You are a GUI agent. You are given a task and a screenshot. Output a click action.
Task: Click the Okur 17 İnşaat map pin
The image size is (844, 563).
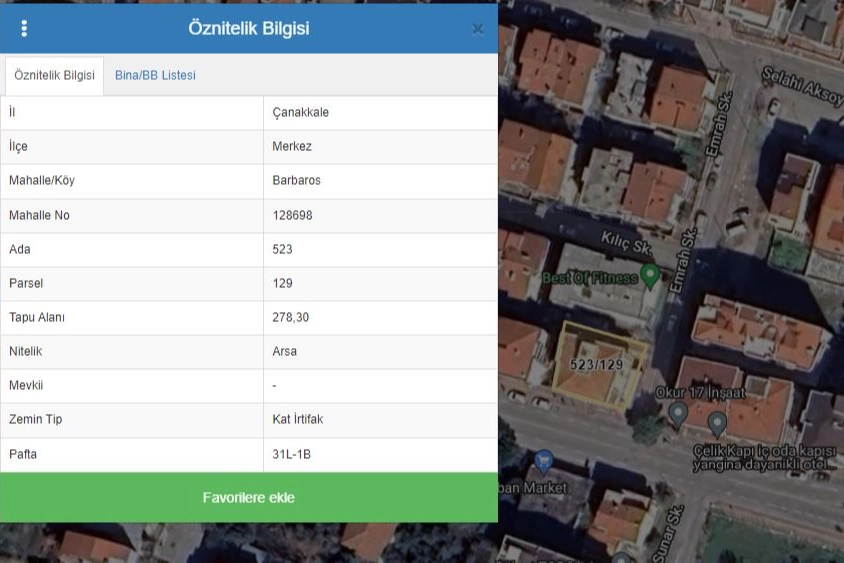click(x=677, y=413)
